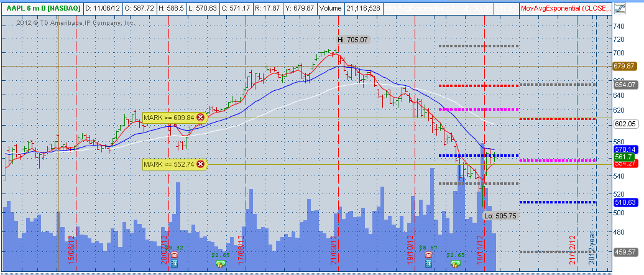The image size is (644, 275).
Task: Click the Hi: 705.07 bubble
Action: tap(353, 40)
